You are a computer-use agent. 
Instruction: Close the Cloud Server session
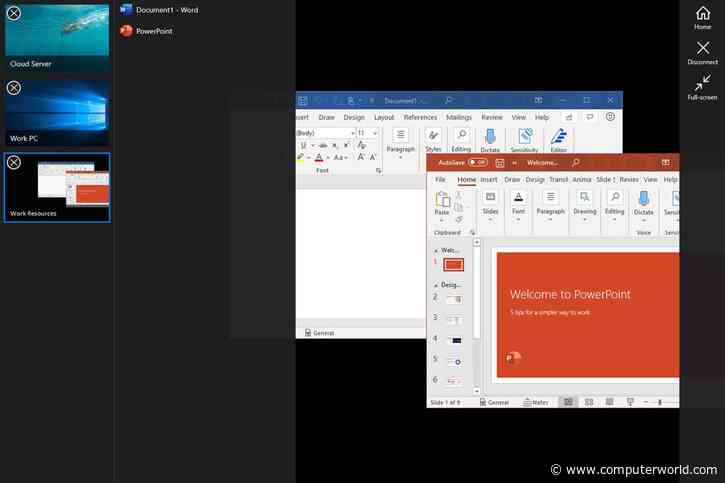click(14, 13)
